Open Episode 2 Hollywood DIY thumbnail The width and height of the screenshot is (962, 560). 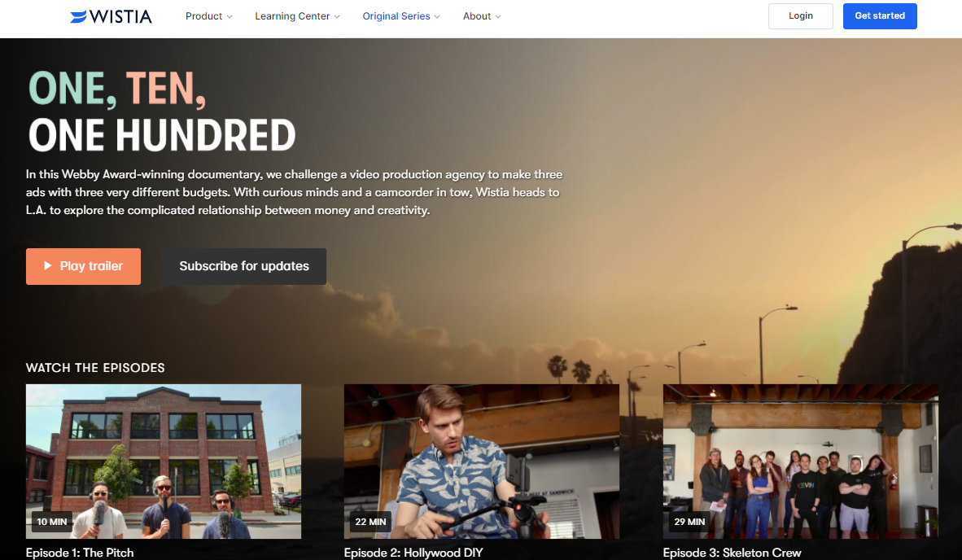[482, 462]
